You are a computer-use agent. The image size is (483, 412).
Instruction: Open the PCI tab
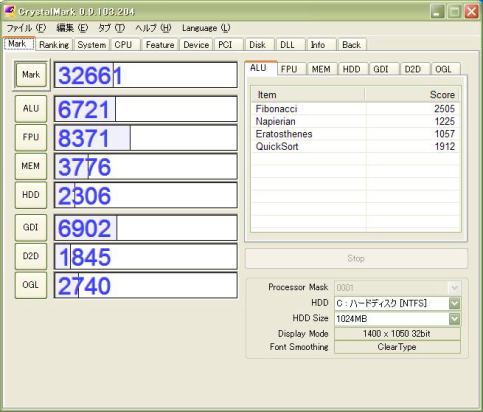click(x=228, y=45)
